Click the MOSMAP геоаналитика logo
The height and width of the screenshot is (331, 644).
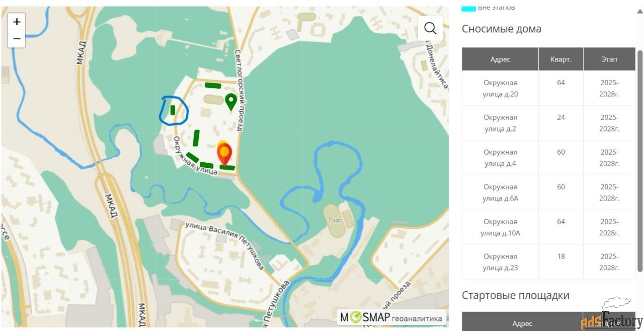(391, 317)
